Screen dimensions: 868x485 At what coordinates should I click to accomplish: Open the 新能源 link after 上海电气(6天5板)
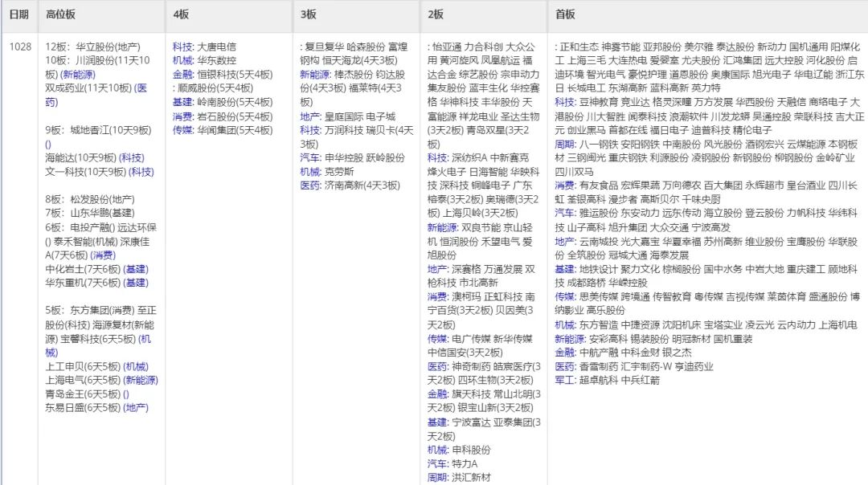(141, 380)
